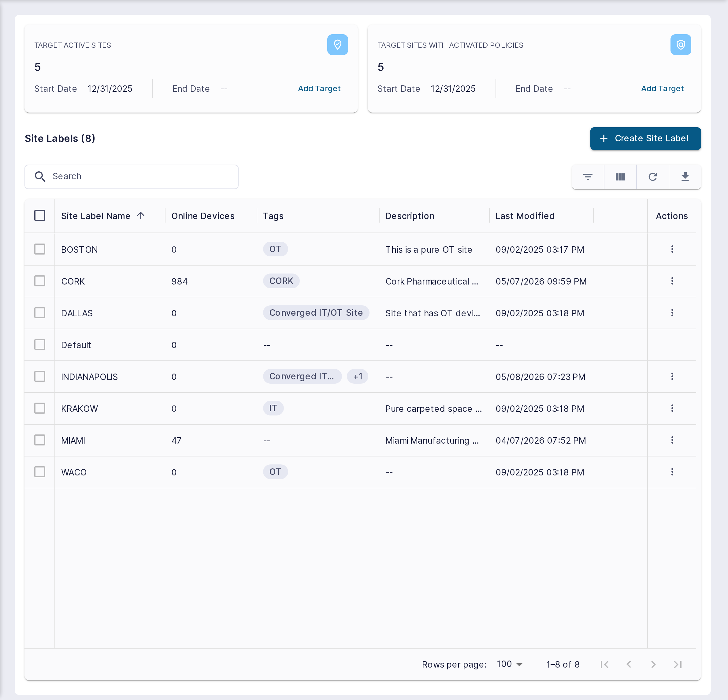The height and width of the screenshot is (700, 728).
Task: Sort by Tags column header
Action: (273, 216)
